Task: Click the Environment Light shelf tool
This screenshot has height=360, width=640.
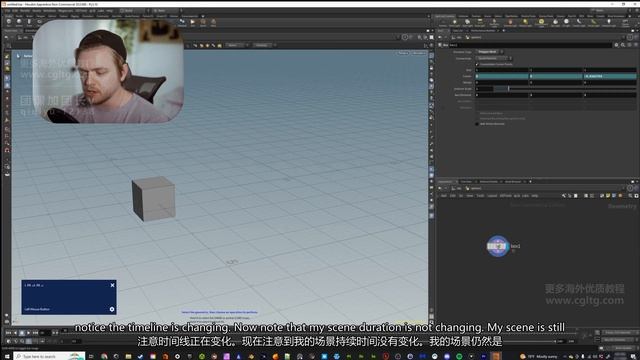Action: coord(541,22)
